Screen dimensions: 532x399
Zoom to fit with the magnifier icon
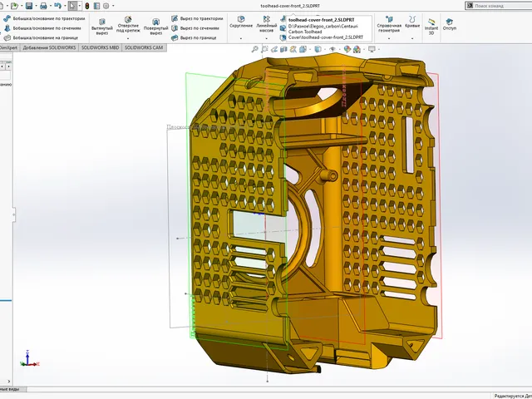255,49
